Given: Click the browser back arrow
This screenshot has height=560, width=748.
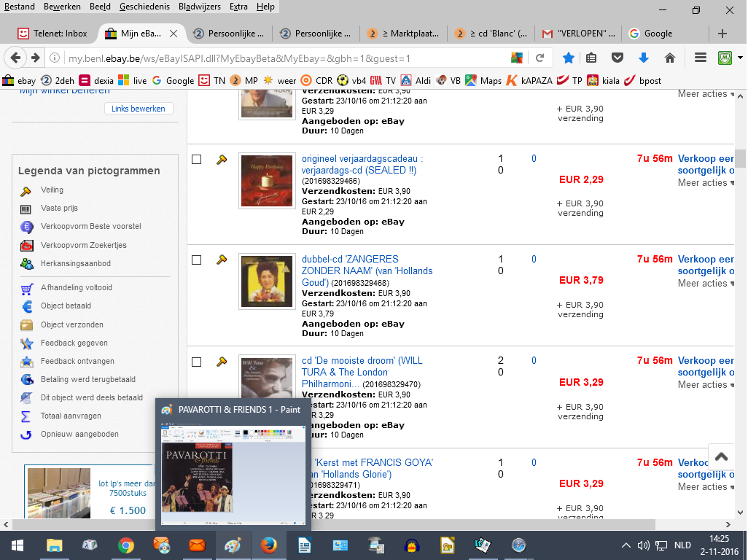Looking at the screenshot, I should (x=15, y=58).
